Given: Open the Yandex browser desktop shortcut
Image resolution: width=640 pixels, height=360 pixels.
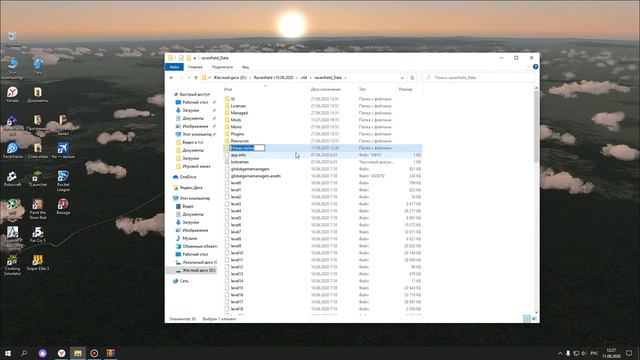Looking at the screenshot, I should click(x=12, y=95).
